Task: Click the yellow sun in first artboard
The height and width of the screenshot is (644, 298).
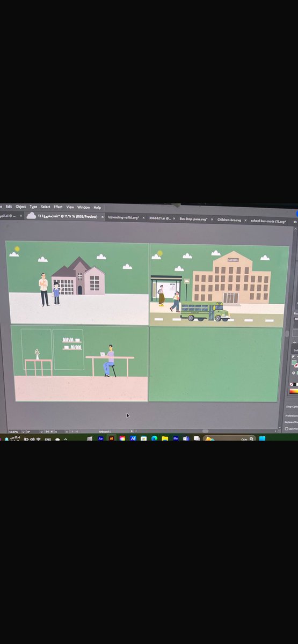Action: pos(17,249)
